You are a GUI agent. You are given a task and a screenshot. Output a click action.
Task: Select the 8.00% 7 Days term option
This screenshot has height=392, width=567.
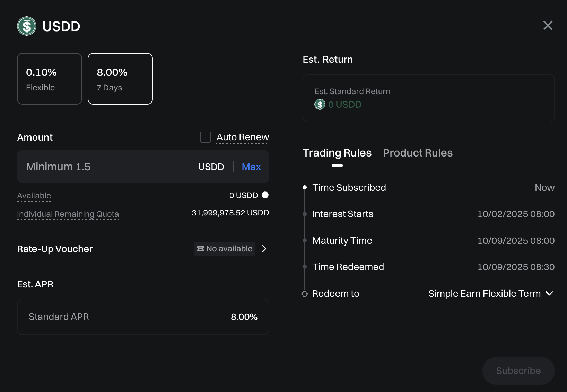click(120, 79)
